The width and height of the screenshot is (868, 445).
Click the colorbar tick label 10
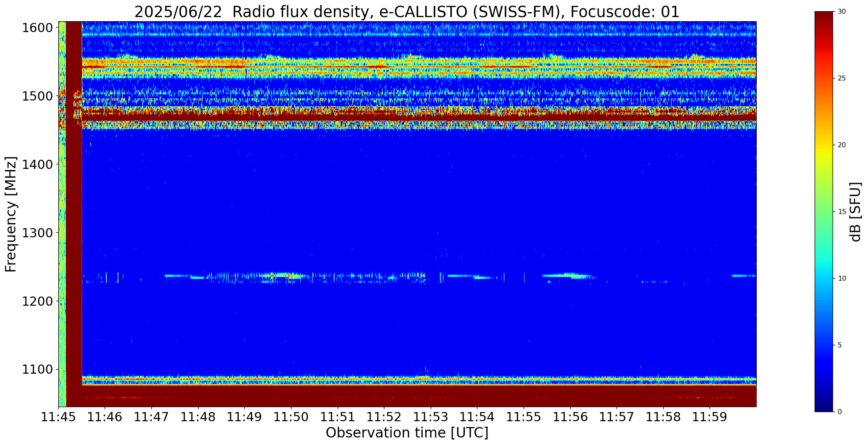point(842,279)
